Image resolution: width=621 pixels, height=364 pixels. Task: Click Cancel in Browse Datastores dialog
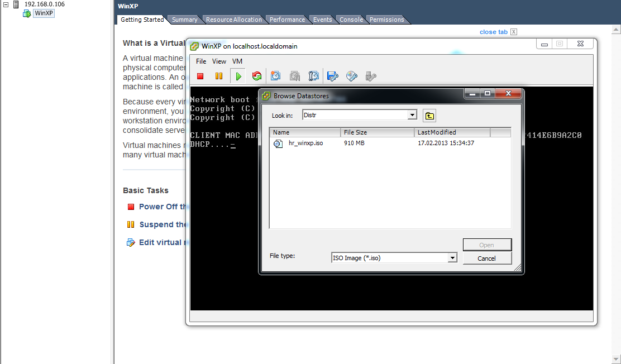487,258
